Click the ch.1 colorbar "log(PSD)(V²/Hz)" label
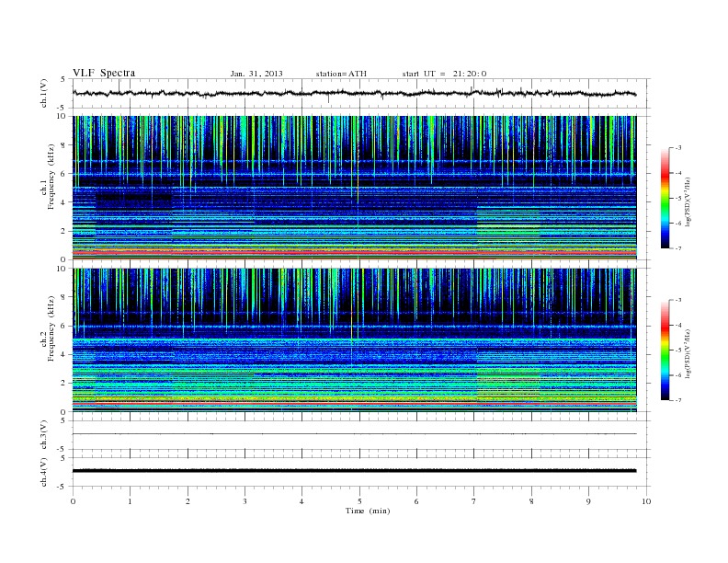This screenshot has height=563, width=728. (688, 201)
